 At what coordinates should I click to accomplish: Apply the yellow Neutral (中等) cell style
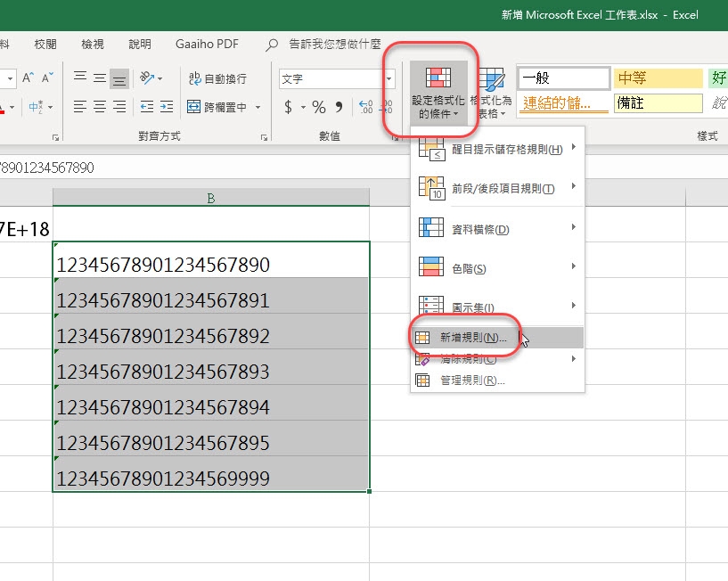click(657, 78)
